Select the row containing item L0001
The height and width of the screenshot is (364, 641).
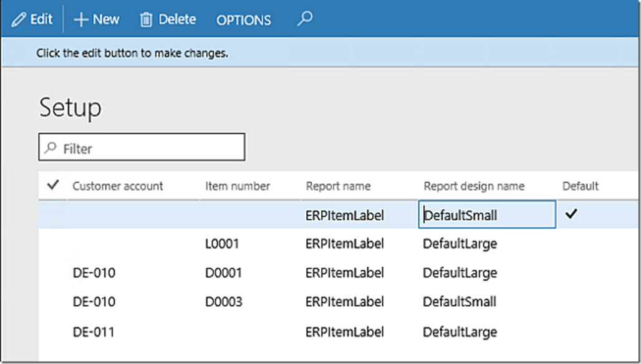pyautogui.click(x=222, y=244)
